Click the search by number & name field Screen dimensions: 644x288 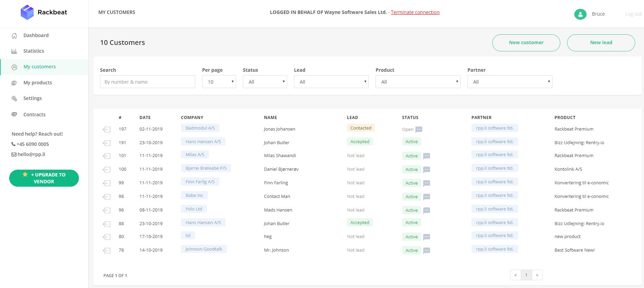click(x=148, y=82)
